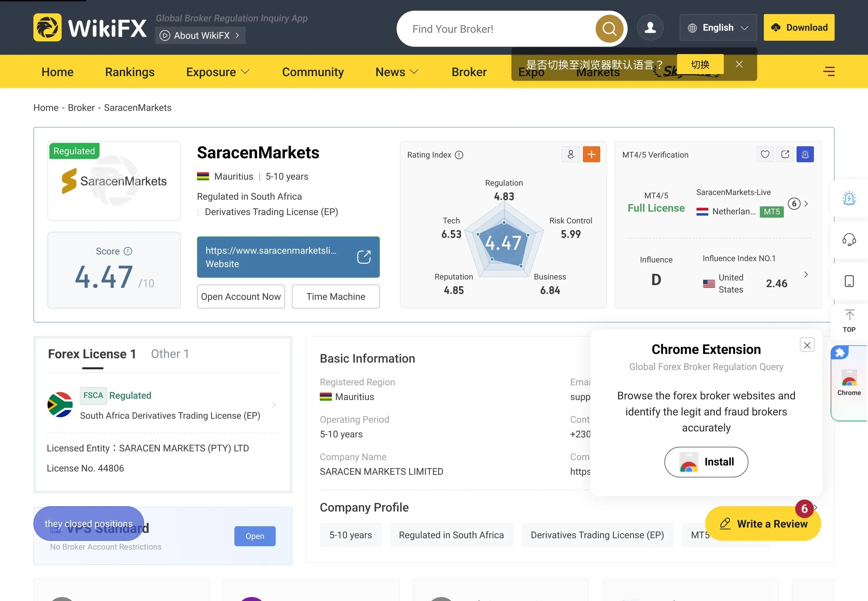
Task: Install the Chrome Extension
Action: 706,462
